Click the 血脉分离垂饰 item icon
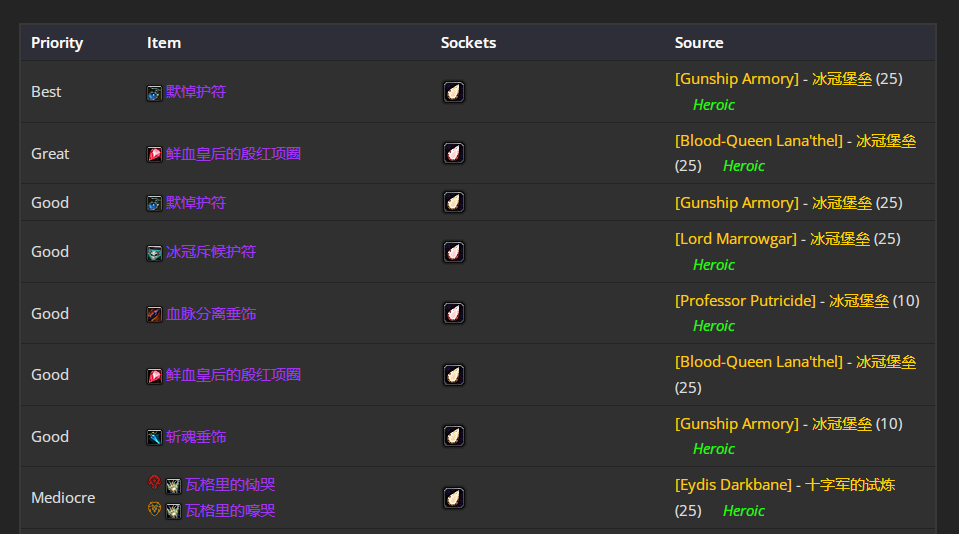This screenshot has height=534, width=959. coord(154,314)
